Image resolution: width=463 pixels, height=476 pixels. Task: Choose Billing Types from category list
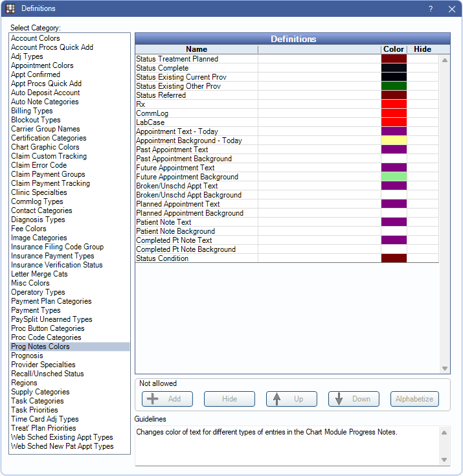coord(32,111)
